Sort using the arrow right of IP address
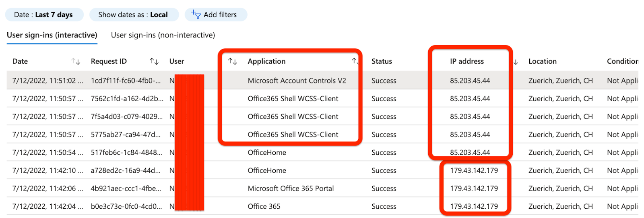 pyautogui.click(x=516, y=62)
